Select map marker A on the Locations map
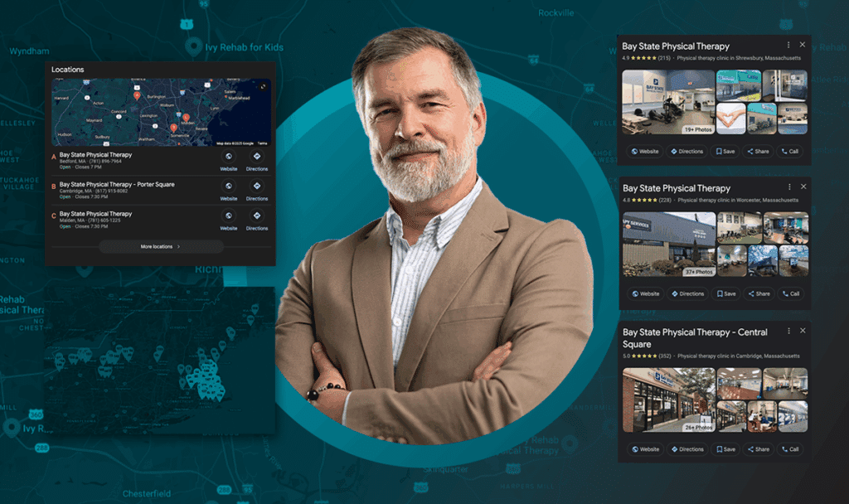This screenshot has width=849, height=504. pos(136,95)
